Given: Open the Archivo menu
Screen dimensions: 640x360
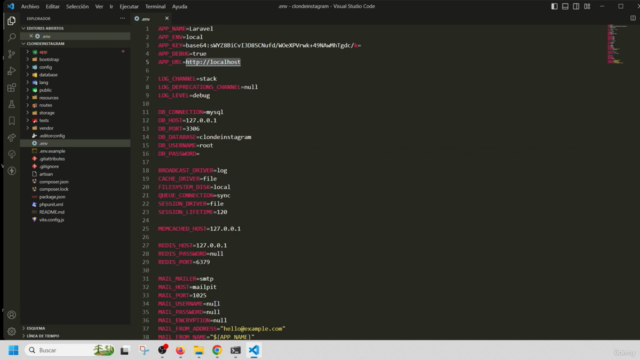Looking at the screenshot, I should click(30, 7).
